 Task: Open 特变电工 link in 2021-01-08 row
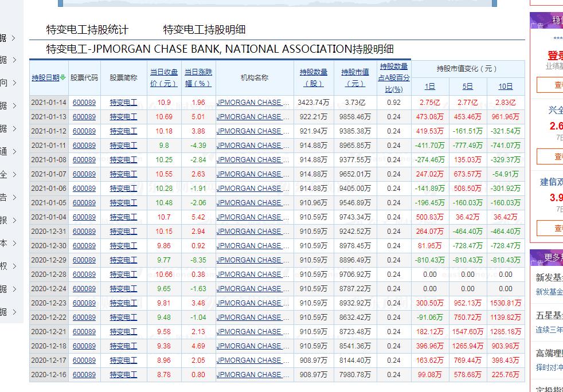123,160
